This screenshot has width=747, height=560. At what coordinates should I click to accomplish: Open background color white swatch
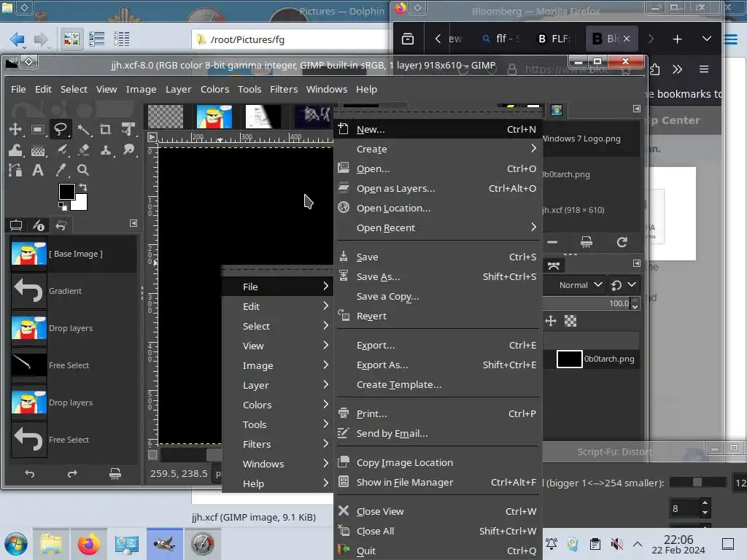click(80, 203)
